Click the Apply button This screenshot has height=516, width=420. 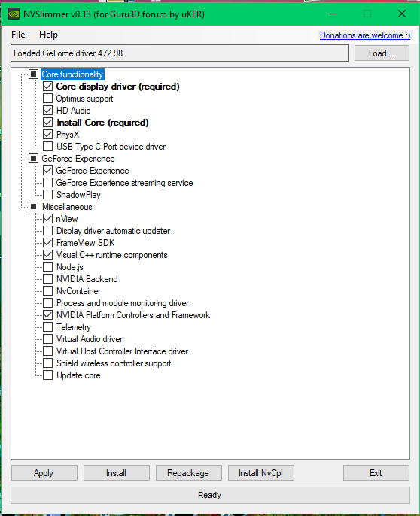(x=44, y=473)
